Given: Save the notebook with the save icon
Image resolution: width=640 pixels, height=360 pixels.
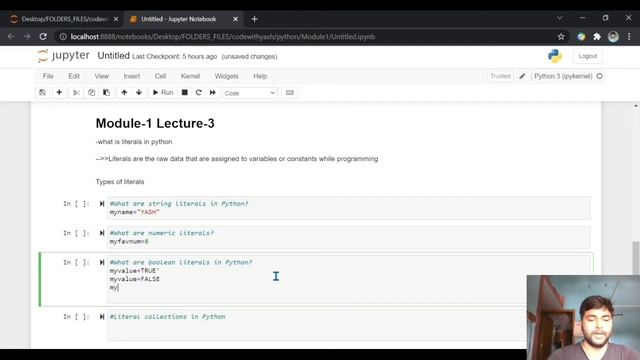Looking at the screenshot, I should [42, 93].
